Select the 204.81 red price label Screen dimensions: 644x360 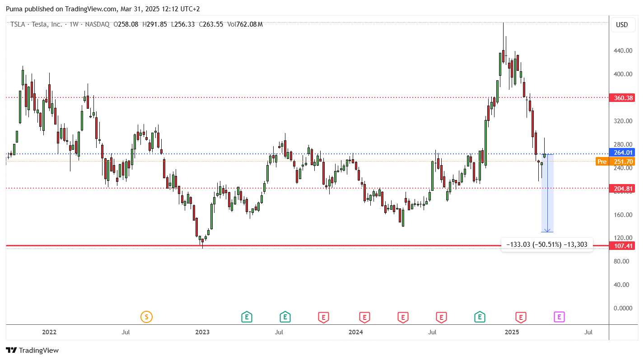(x=622, y=189)
